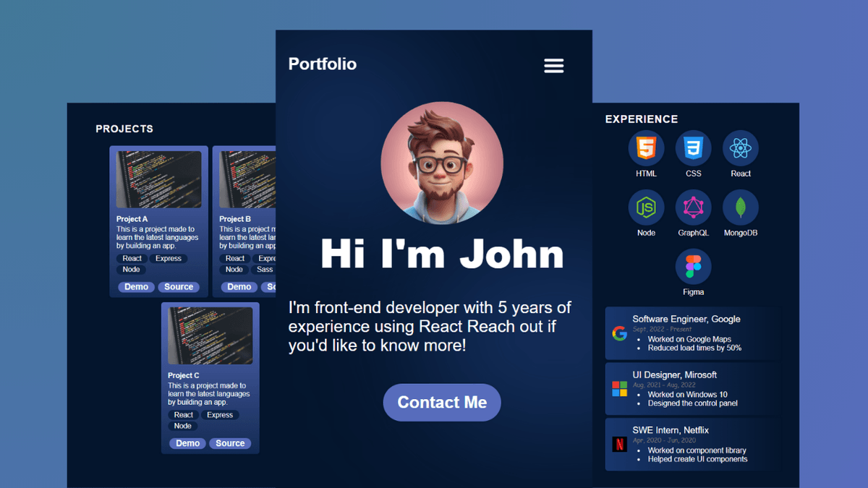Click the Portfolio logo text
Viewport: 868px width, 488px height.
tap(323, 64)
